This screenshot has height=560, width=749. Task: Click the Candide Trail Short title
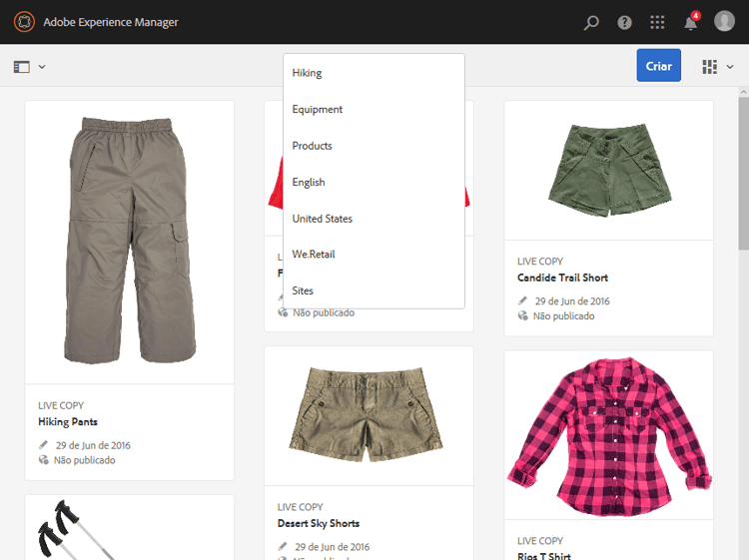(x=562, y=278)
